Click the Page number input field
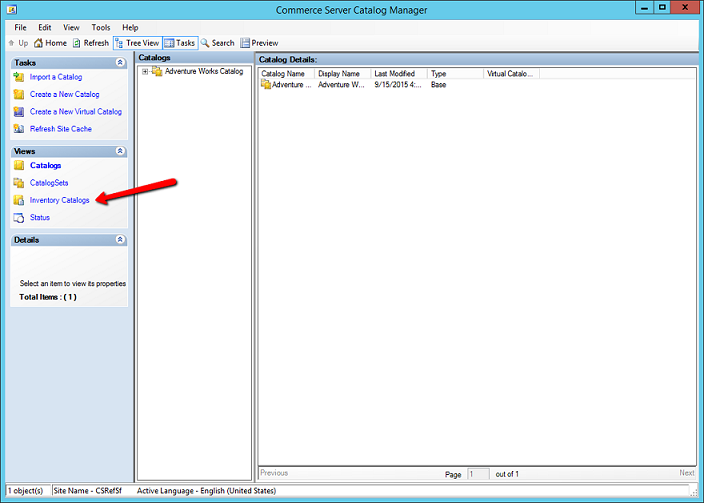The width and height of the screenshot is (704, 503). tap(478, 473)
